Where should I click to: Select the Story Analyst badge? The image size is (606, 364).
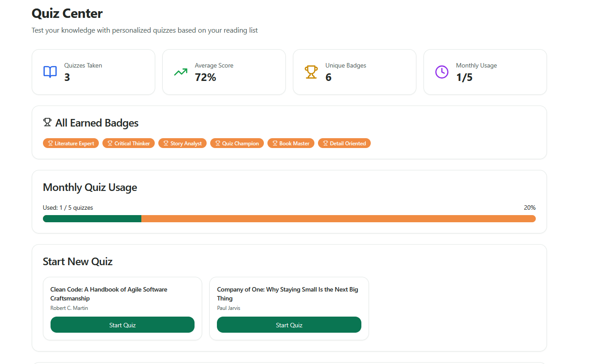click(182, 144)
